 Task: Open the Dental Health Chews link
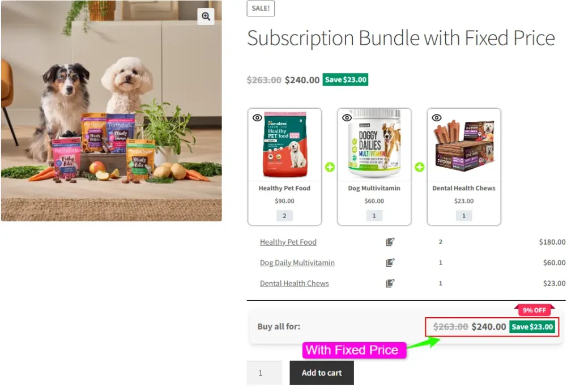click(x=294, y=283)
